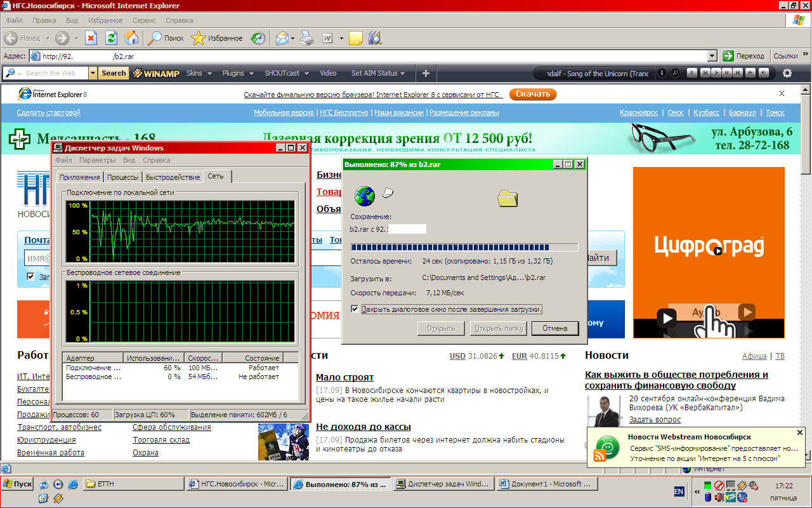Screen dimensions: 812x508
Task: Click the Отмена button in download dialog
Action: [x=554, y=328]
